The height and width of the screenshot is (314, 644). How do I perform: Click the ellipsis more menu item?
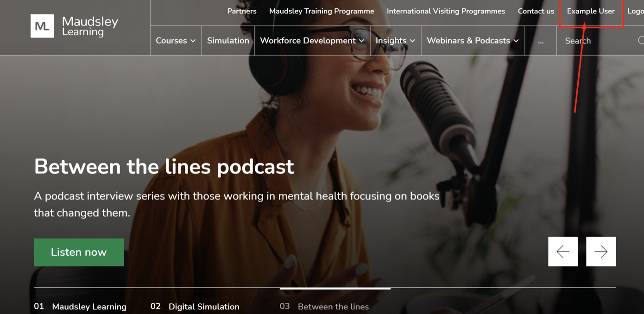point(541,41)
